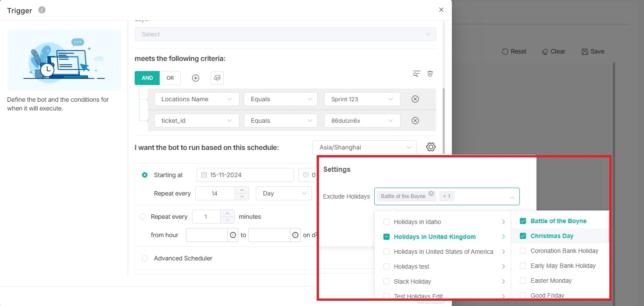Click the Reset button

click(514, 51)
